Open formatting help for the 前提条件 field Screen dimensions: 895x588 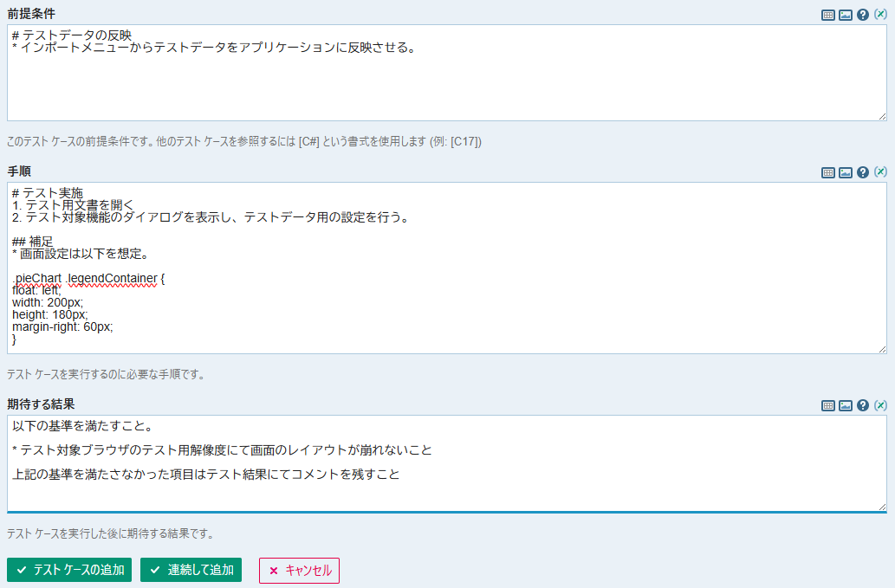[x=863, y=15]
